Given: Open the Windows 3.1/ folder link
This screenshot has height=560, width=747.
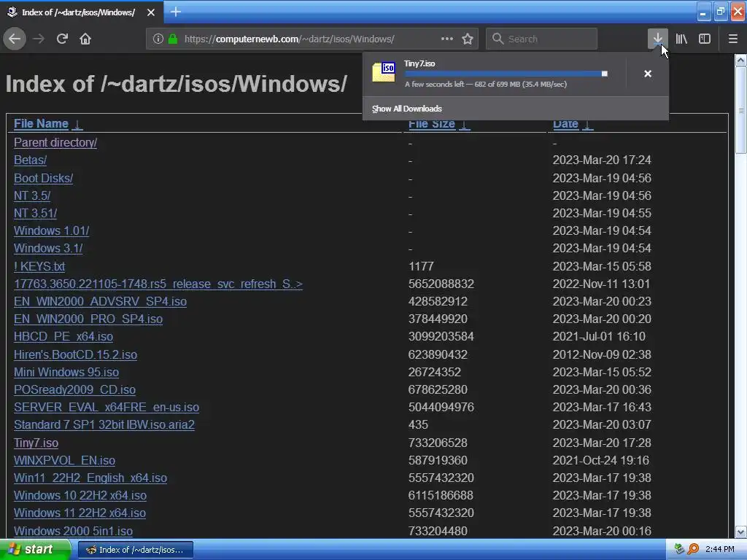Looking at the screenshot, I should pos(48,249).
